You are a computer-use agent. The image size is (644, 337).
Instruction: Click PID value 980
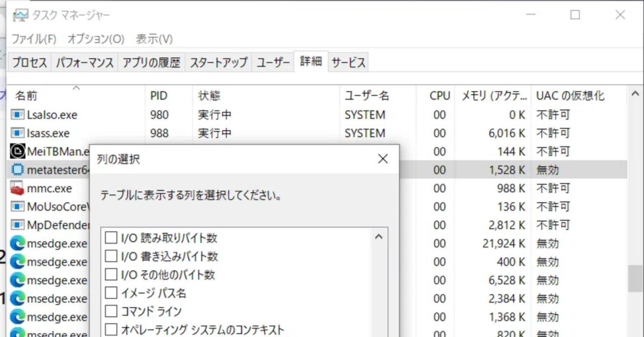pyautogui.click(x=159, y=115)
